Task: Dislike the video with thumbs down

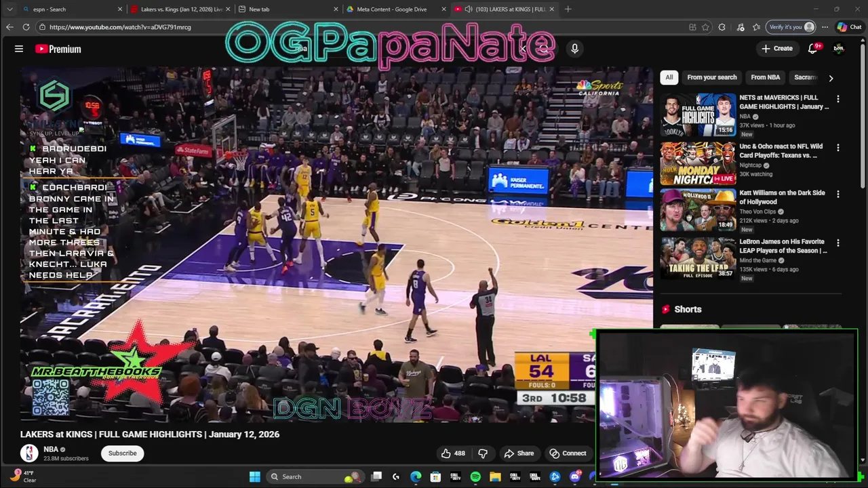Action: (483, 453)
